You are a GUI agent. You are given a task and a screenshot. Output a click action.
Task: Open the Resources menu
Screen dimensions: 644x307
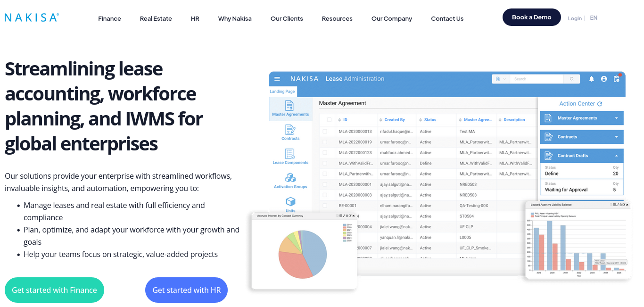point(337,19)
